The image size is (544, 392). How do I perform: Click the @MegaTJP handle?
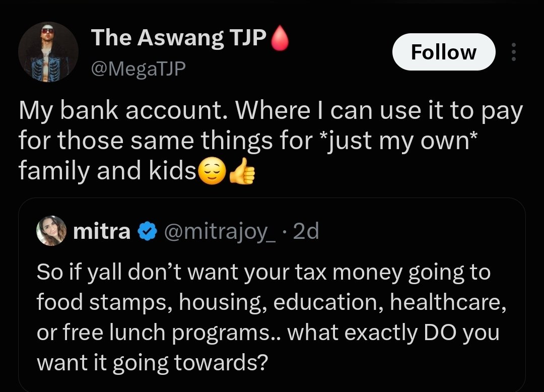[138, 69]
